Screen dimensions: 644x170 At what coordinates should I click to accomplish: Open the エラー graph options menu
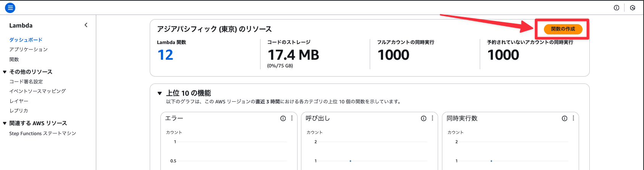(x=292, y=118)
